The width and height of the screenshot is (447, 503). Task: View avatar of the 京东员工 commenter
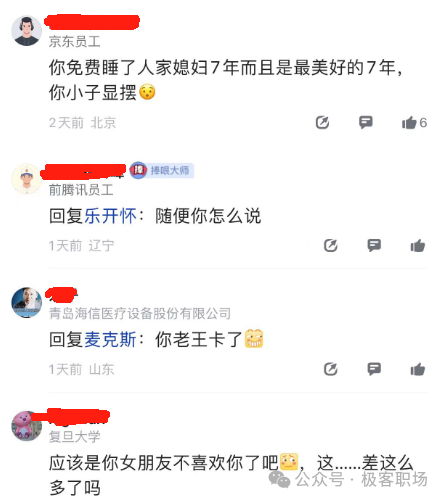click(x=27, y=31)
